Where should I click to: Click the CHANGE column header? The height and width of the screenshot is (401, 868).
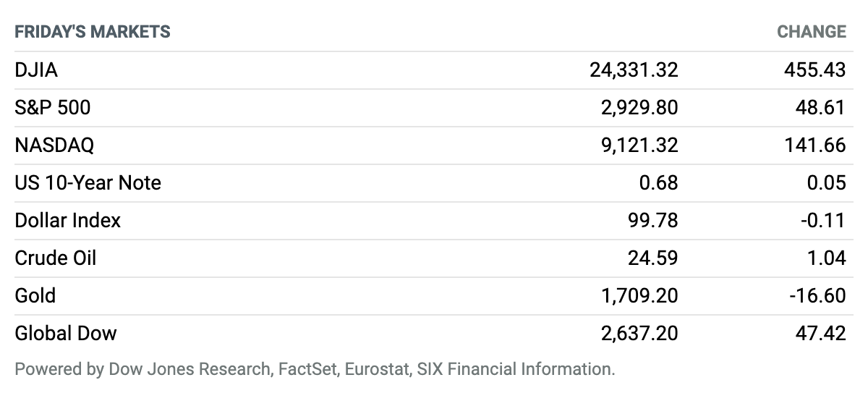tap(812, 32)
